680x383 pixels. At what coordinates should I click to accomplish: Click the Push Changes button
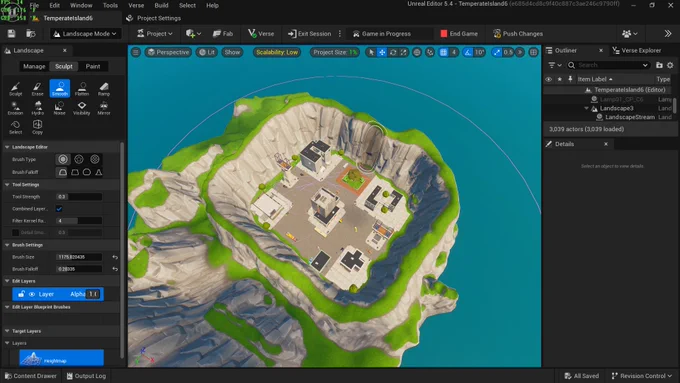(518, 33)
